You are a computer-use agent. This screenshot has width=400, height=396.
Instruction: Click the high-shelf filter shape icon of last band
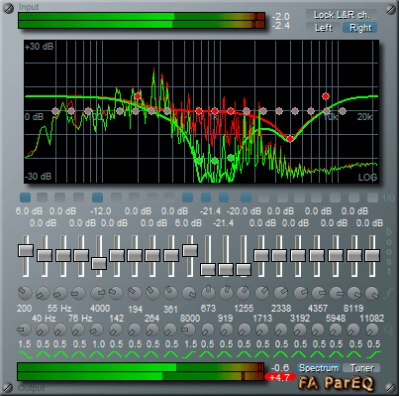tap(373, 354)
